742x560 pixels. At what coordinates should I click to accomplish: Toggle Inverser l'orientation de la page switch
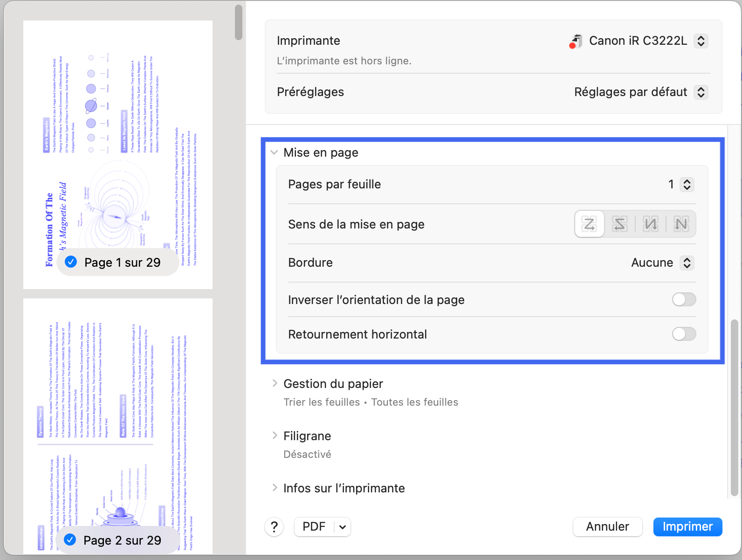684,299
